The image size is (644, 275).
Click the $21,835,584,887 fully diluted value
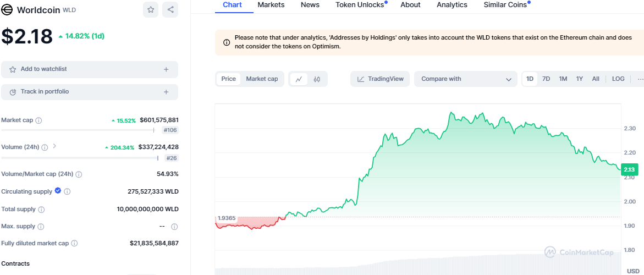click(155, 243)
